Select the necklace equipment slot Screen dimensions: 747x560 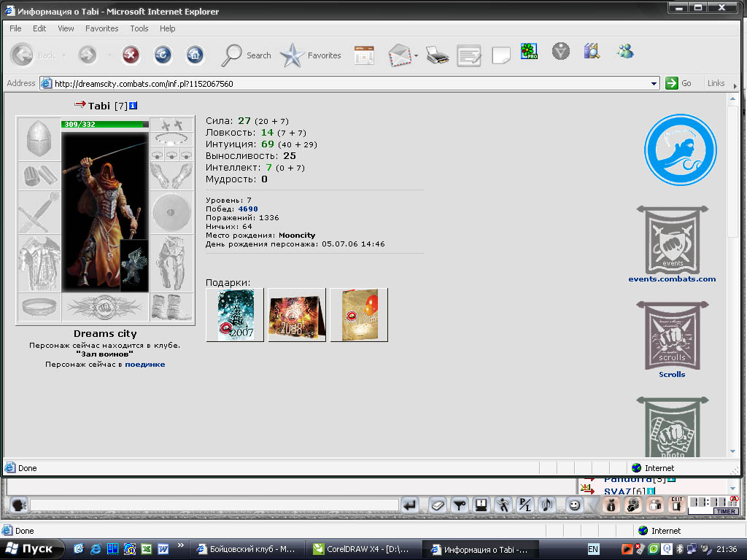point(171,139)
